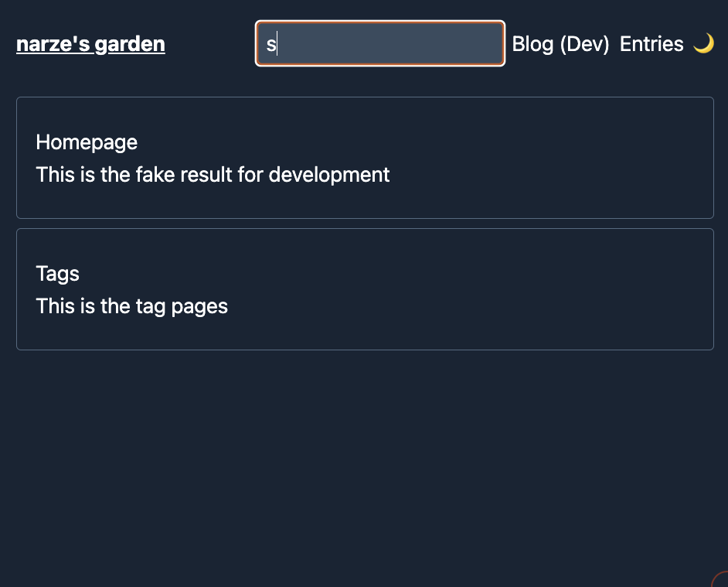Open the Blog (Dev) navigation link
The height and width of the screenshot is (587, 728).
pos(560,44)
